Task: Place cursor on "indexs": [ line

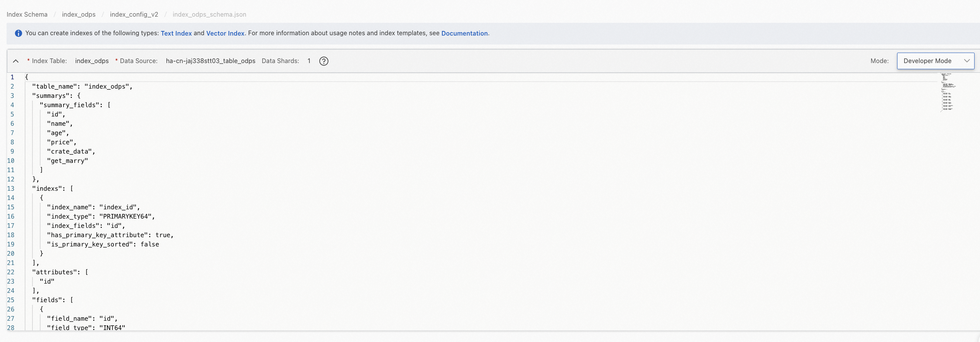Action: pos(53,188)
